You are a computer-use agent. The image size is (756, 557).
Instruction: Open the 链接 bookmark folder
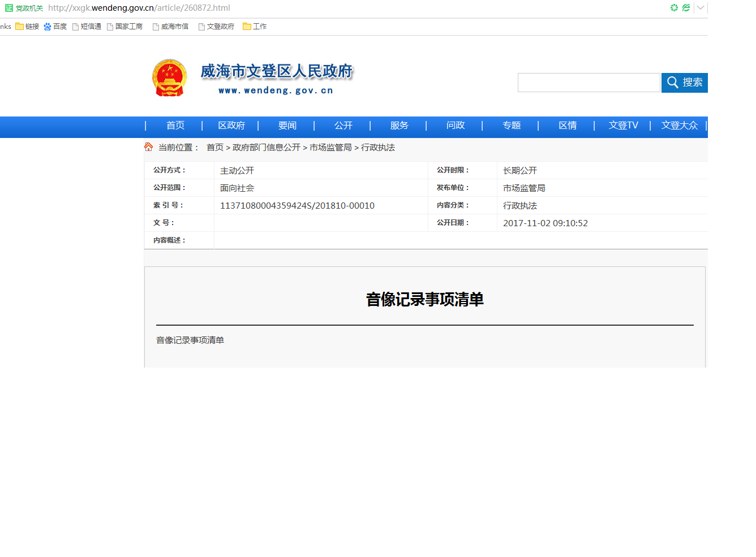point(27,27)
